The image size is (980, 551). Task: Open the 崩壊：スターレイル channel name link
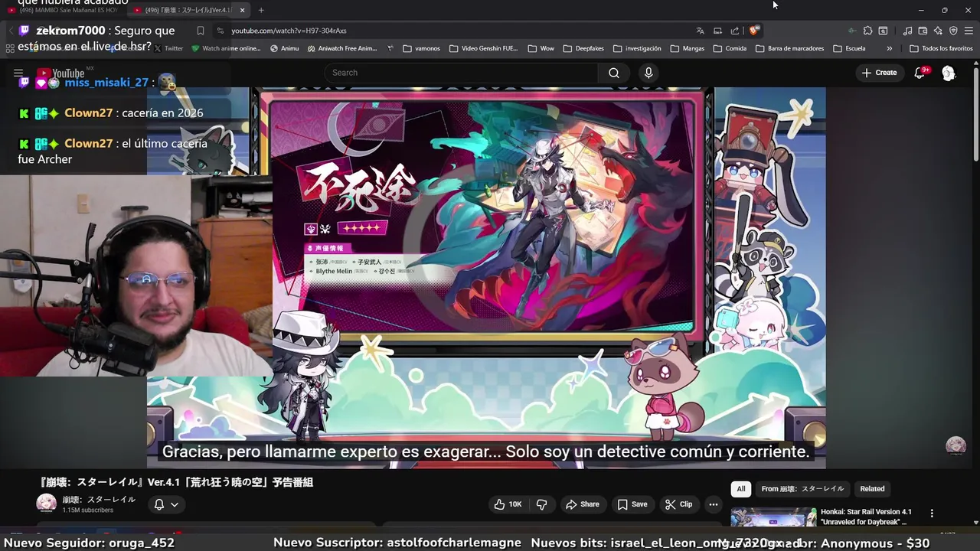click(x=99, y=500)
